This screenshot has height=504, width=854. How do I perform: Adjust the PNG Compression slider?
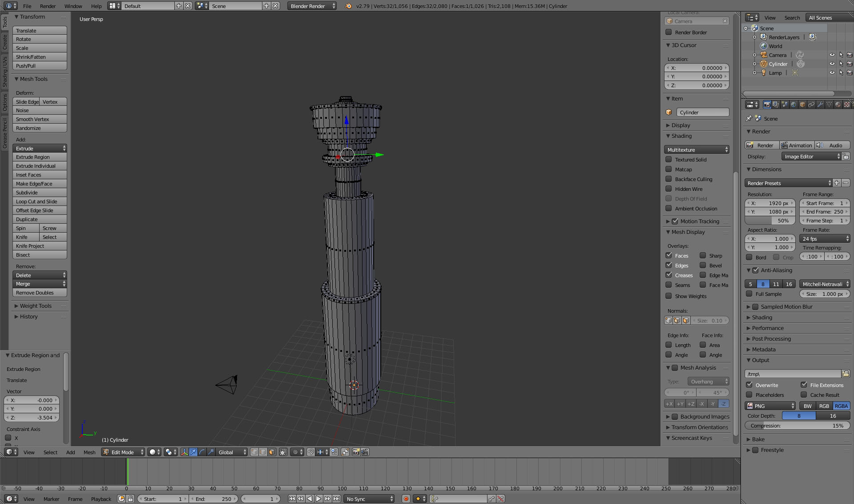click(797, 425)
